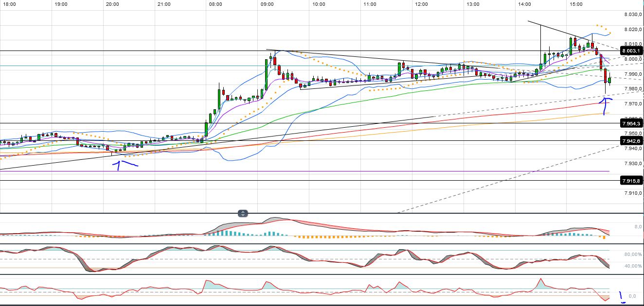Click the 21:00 time axis label

164,4
